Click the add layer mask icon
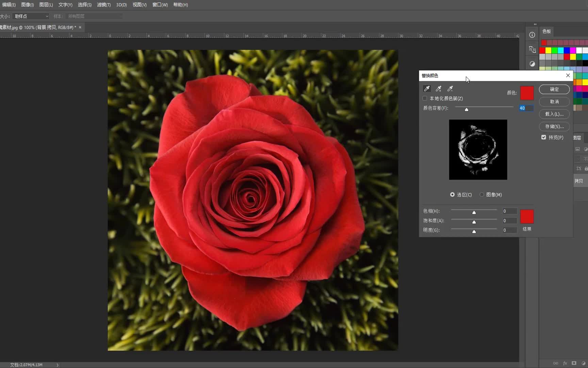Screen dimensions: 588x368 (x=574, y=363)
